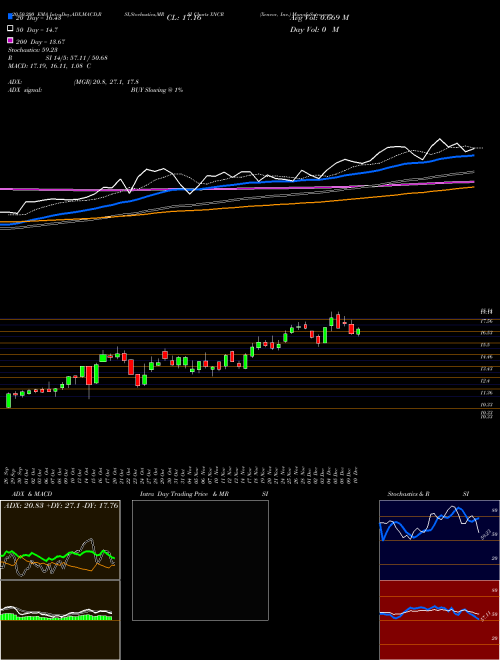Open the ADX indicator chart panel

click(x=60, y=540)
